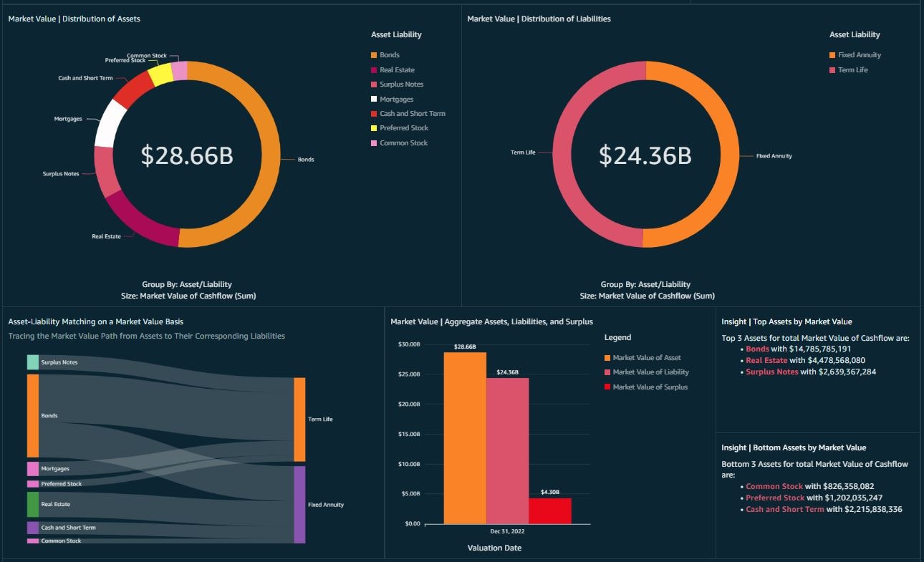This screenshot has height=562, width=924.
Task: Select the Bonds segment of the assets donut
Action: [273, 158]
